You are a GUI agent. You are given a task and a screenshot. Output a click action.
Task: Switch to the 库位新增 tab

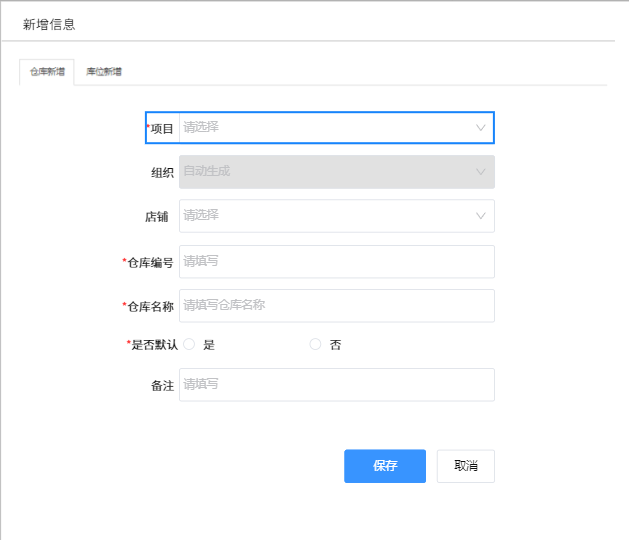tap(104, 72)
